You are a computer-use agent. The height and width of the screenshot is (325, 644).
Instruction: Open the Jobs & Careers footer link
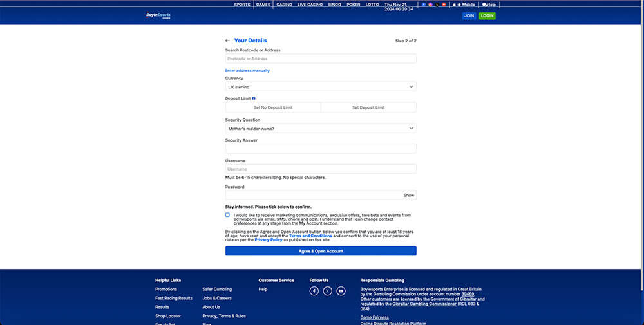217,299
